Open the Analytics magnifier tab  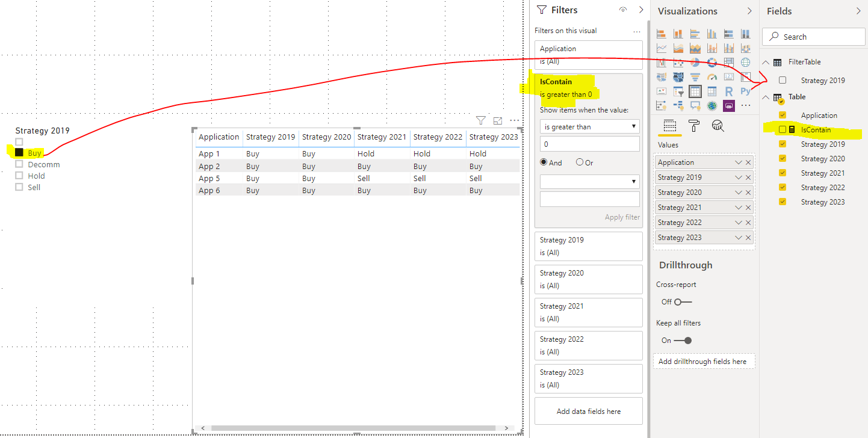click(x=718, y=126)
